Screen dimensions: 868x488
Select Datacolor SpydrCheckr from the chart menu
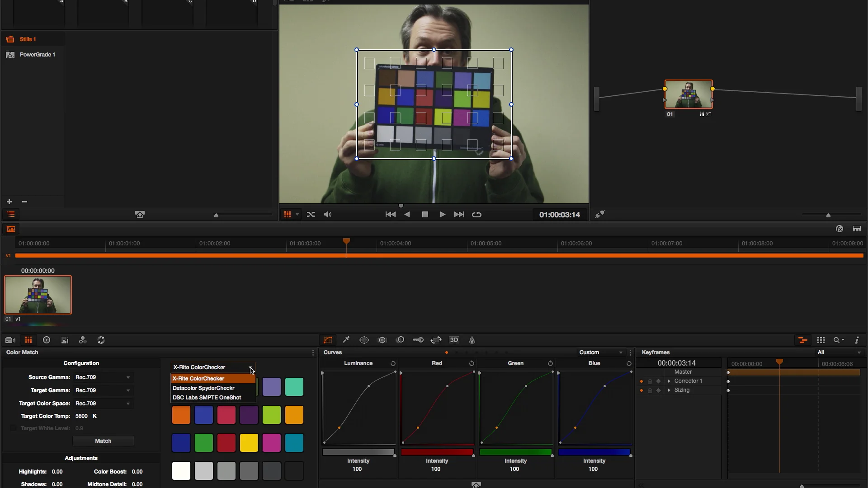tap(203, 388)
